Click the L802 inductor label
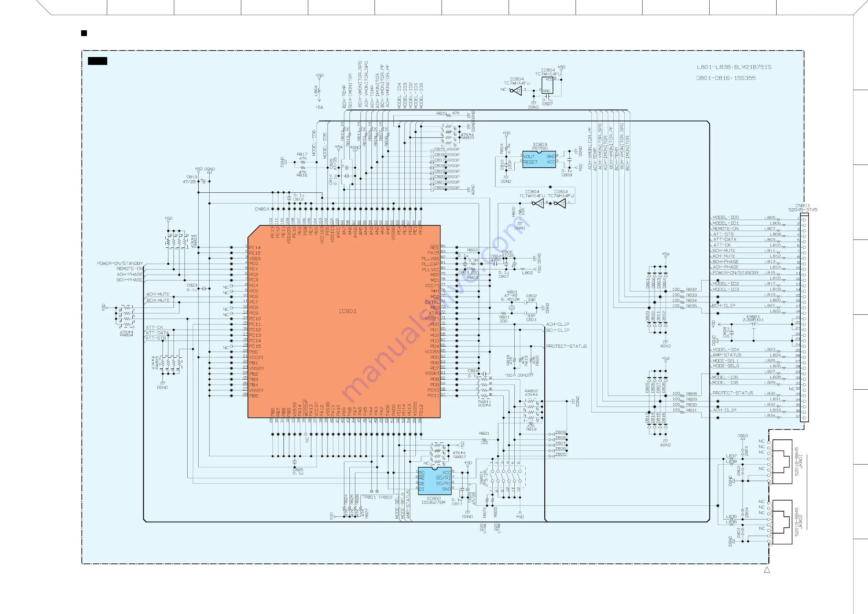The image size is (868, 614). (527, 272)
